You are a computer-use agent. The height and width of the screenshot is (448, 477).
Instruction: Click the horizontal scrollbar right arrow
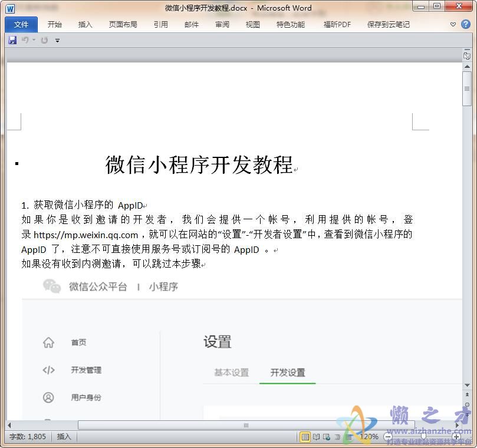(x=457, y=425)
